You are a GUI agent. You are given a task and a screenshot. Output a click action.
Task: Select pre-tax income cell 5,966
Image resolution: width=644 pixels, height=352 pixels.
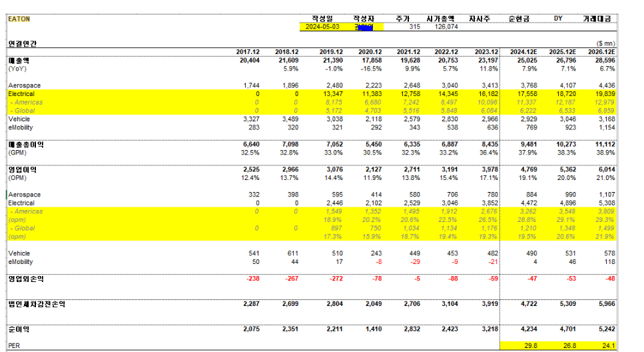click(x=607, y=304)
